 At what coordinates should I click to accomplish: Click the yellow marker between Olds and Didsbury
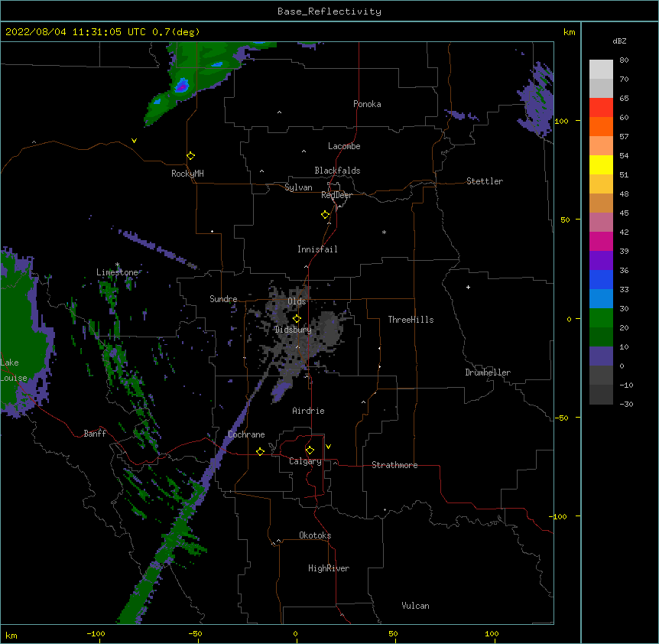(x=297, y=319)
